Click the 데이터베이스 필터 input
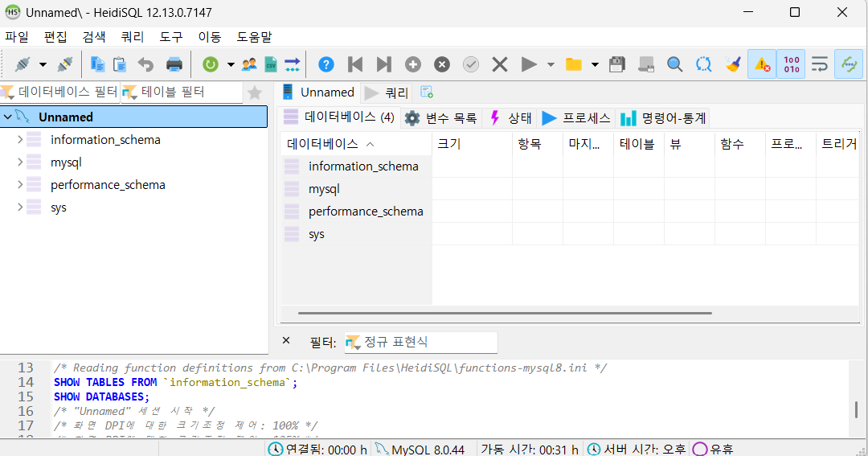This screenshot has width=868, height=456. click(x=59, y=92)
